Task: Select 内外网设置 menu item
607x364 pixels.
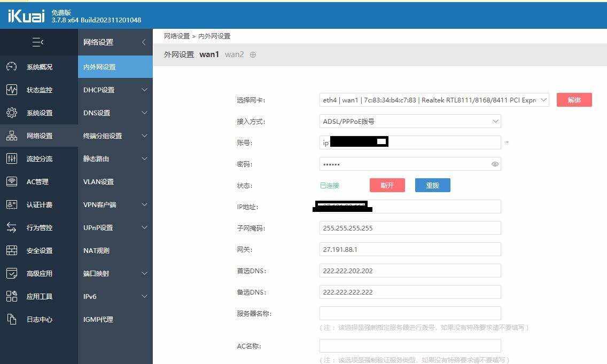Action: coord(115,67)
